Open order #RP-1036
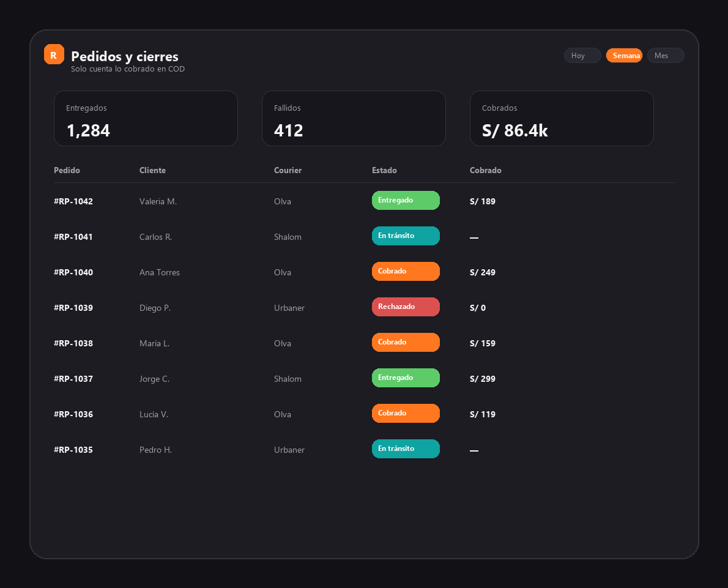 point(73,414)
